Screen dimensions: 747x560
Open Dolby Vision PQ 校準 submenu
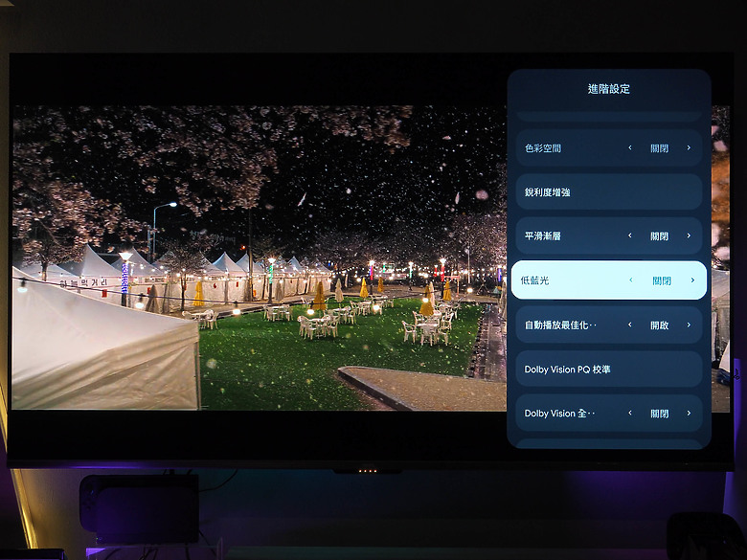pyautogui.click(x=609, y=370)
